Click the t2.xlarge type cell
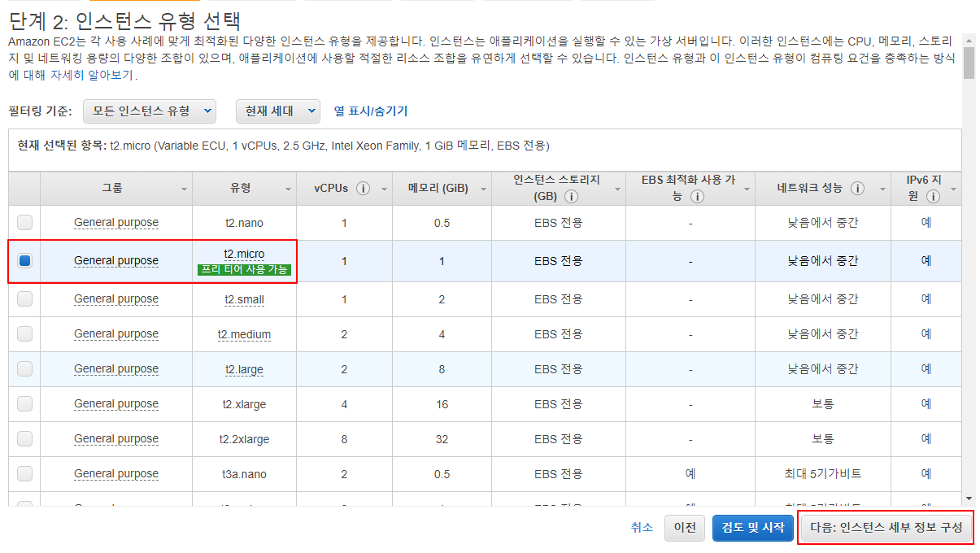The height and width of the screenshot is (553, 980). tap(244, 403)
